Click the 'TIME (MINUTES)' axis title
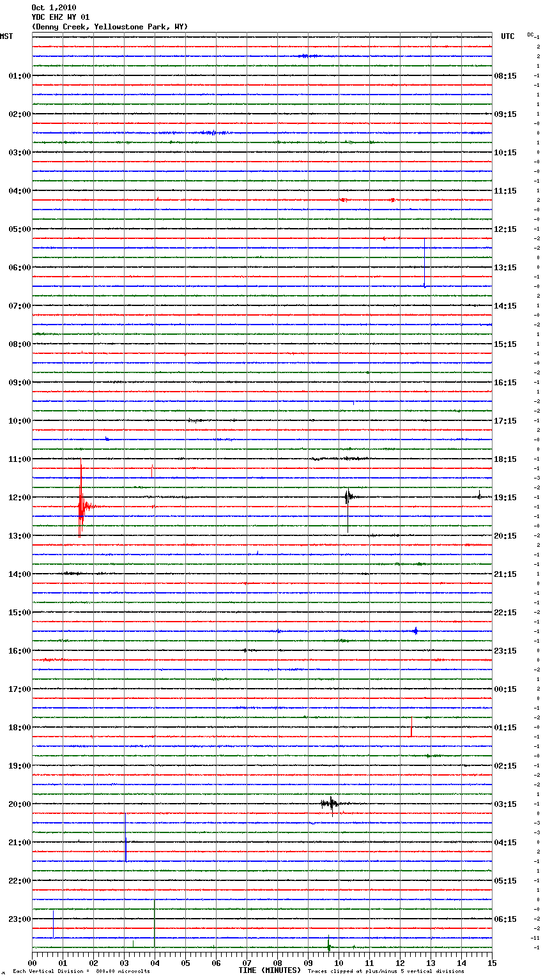 (270, 970)
